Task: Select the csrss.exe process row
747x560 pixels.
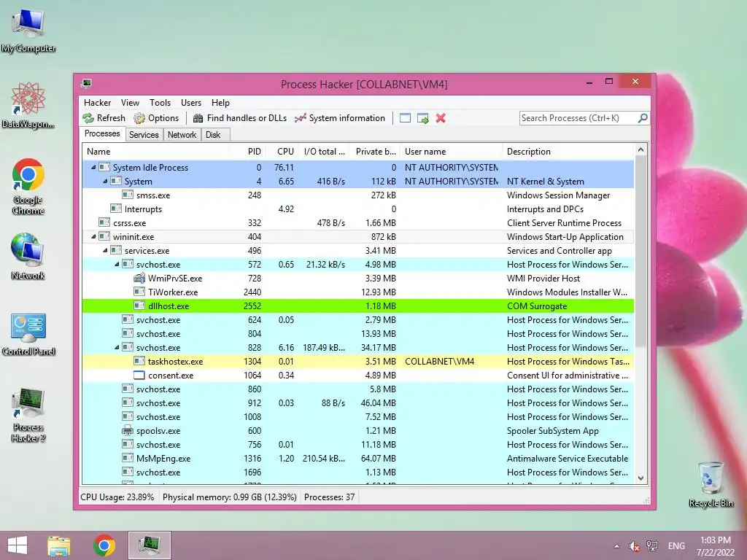Action: [x=357, y=223]
